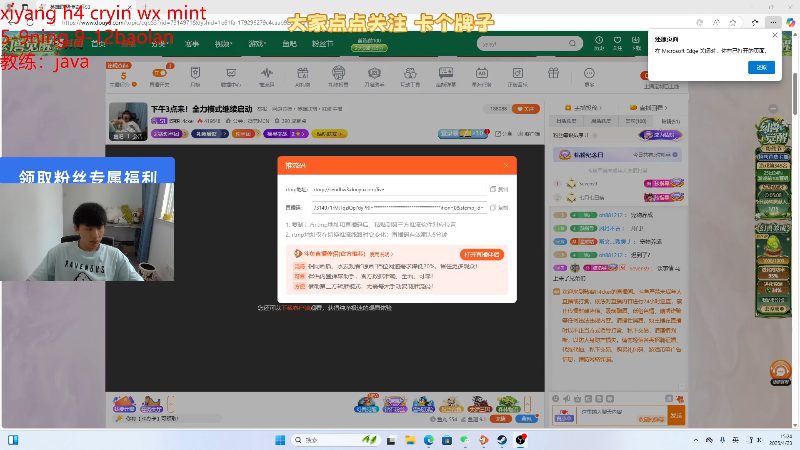Open Copilot icon in Edge toolbar

(x=790, y=22)
